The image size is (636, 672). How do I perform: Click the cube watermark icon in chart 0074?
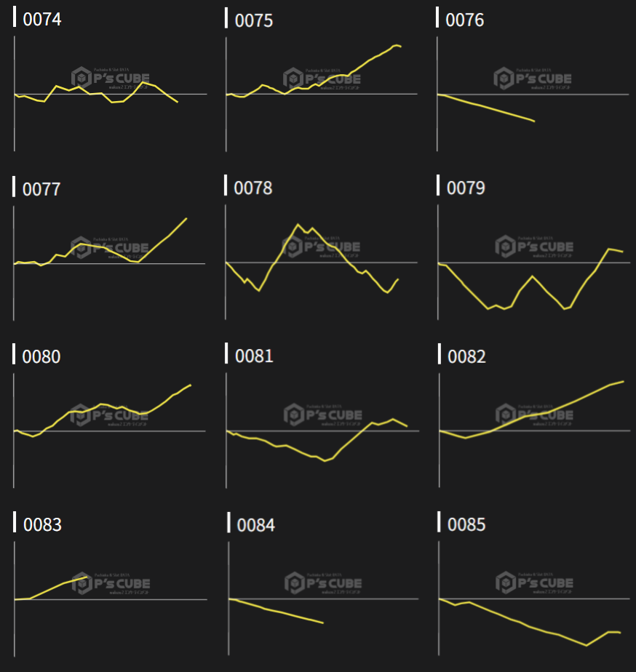pos(81,77)
